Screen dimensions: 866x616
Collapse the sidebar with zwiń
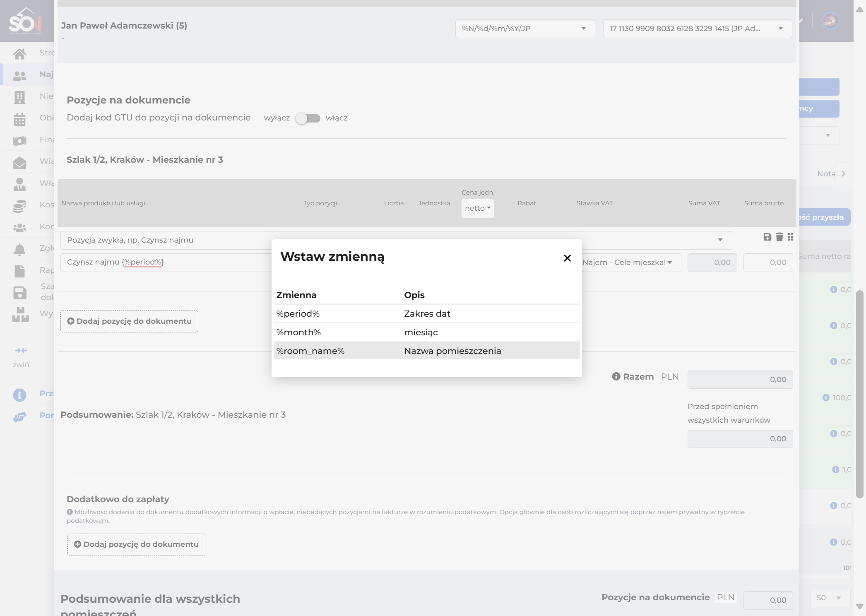21,357
